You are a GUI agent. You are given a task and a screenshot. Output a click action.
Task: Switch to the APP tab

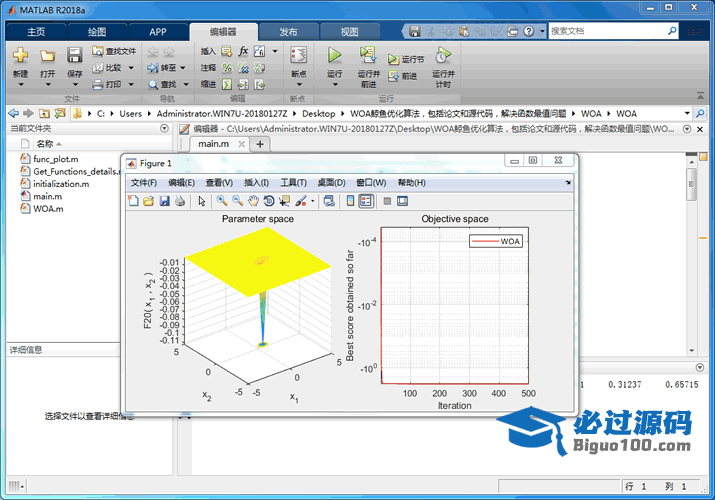click(158, 32)
